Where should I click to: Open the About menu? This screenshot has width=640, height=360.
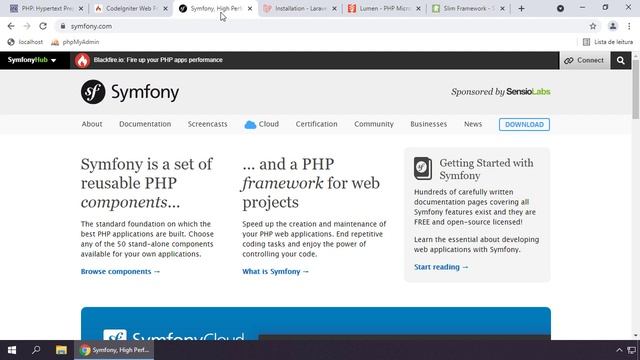pos(92,124)
